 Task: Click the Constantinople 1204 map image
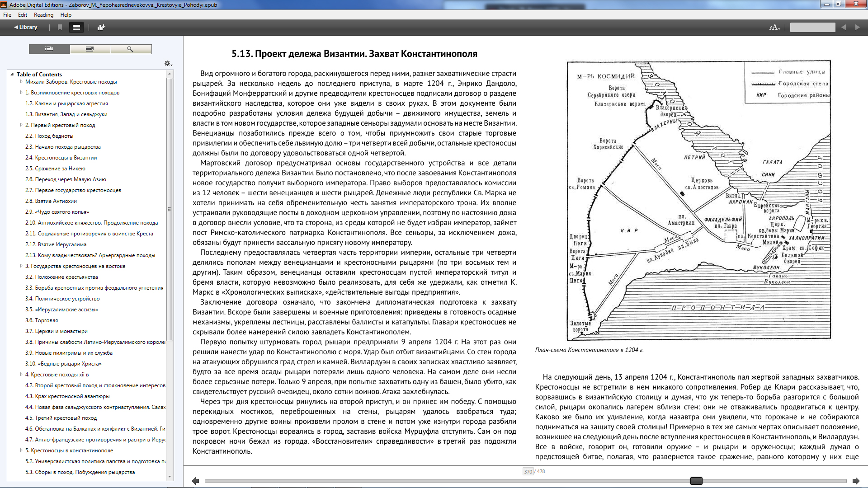point(698,200)
